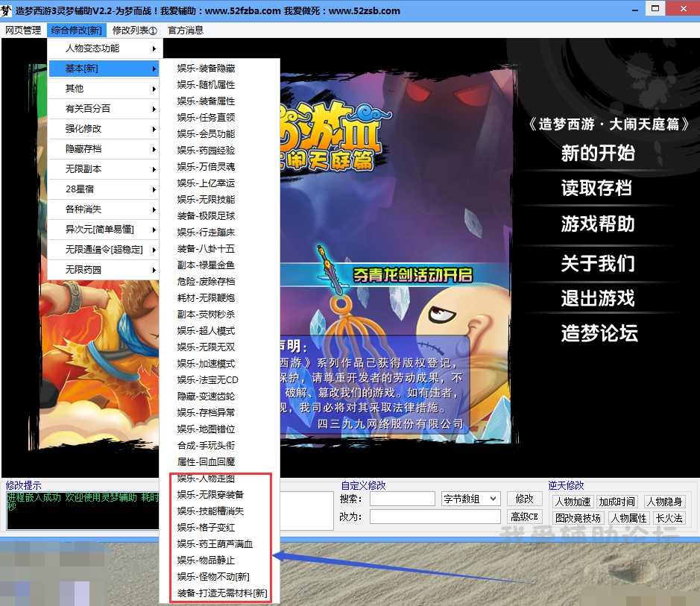Expand the 无限通缉令[超稳定] submenu
The height and width of the screenshot is (606, 700).
coord(104,250)
